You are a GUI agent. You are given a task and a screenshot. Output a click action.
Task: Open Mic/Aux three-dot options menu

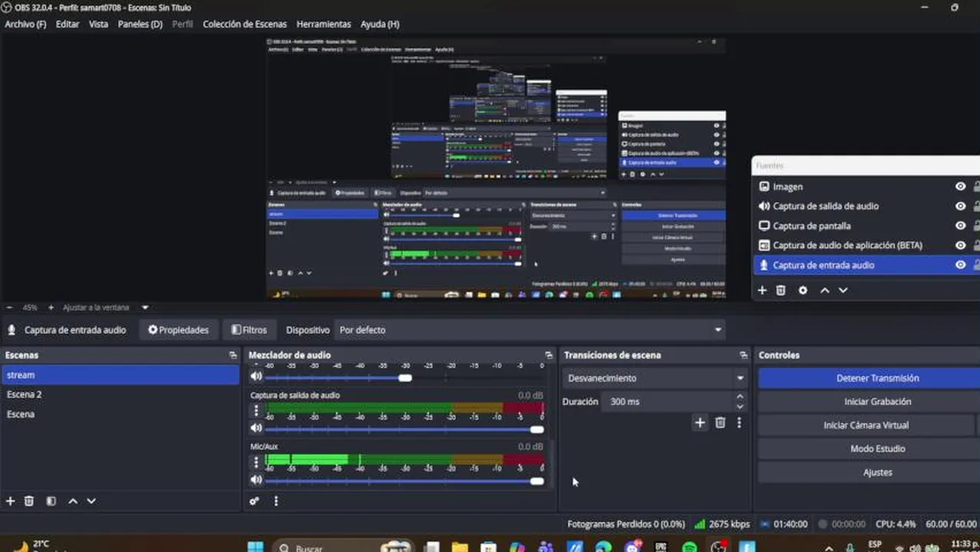click(256, 462)
